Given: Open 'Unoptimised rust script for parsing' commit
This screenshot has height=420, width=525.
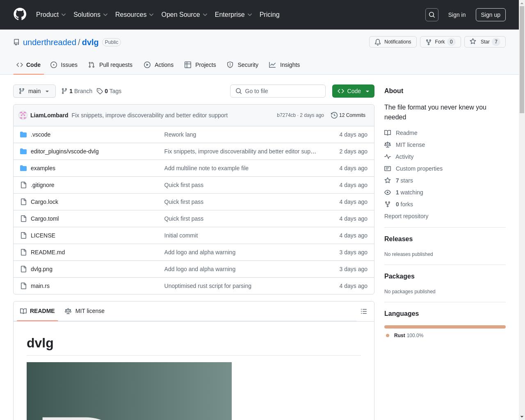Looking at the screenshot, I should click(208, 286).
